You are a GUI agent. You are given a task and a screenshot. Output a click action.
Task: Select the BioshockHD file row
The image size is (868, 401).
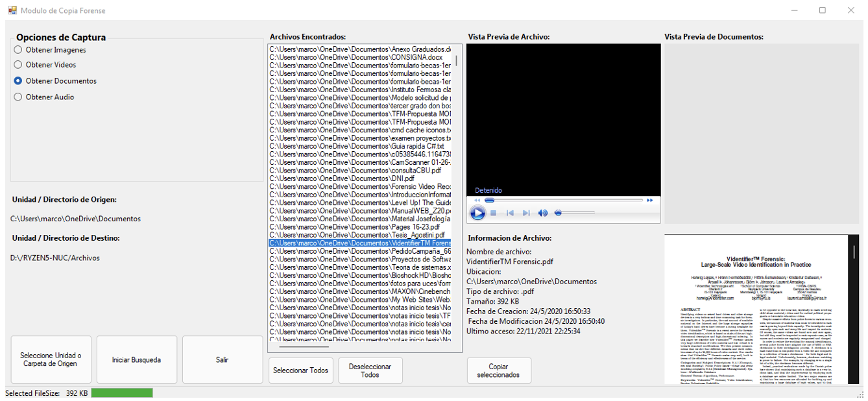[360, 276]
